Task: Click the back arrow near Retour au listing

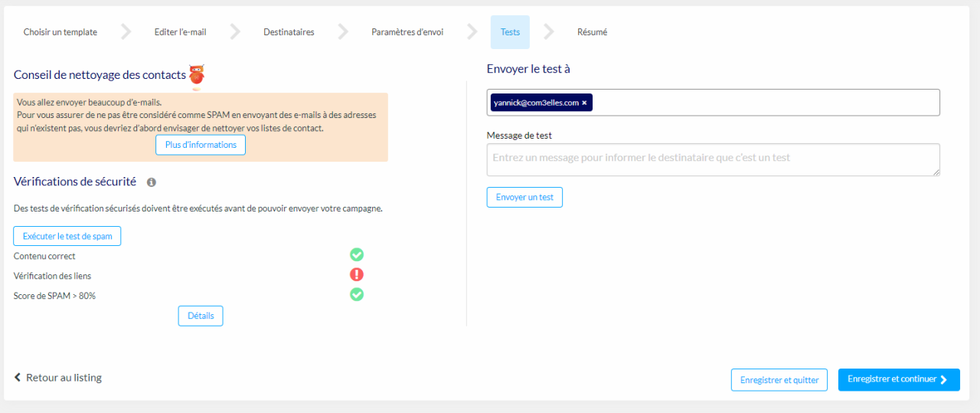Action: pos(18,378)
